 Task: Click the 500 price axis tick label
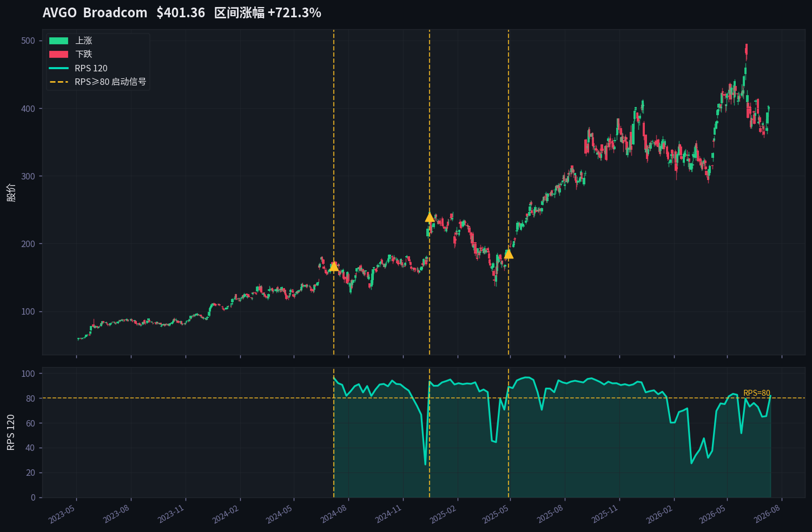pyautogui.click(x=28, y=41)
